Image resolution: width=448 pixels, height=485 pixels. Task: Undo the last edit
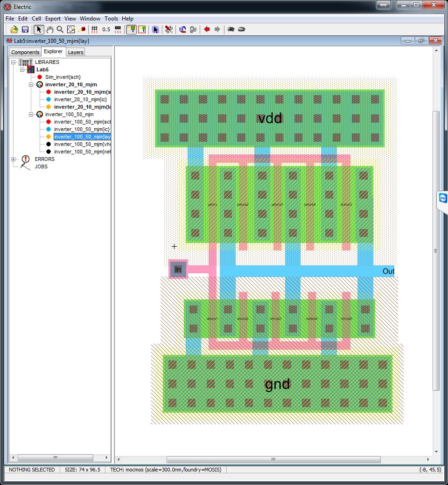pos(182,29)
